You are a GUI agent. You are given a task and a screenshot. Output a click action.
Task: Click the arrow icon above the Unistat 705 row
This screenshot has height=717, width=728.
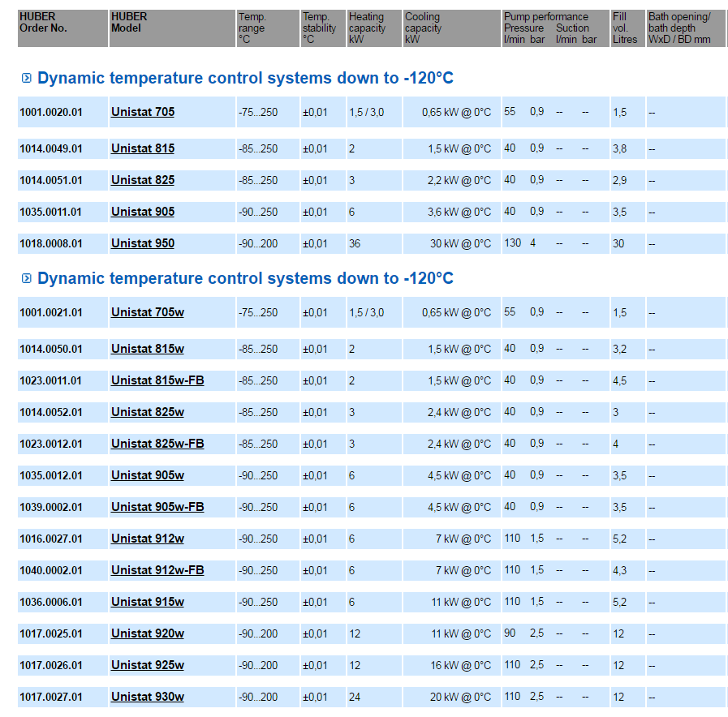click(26, 78)
